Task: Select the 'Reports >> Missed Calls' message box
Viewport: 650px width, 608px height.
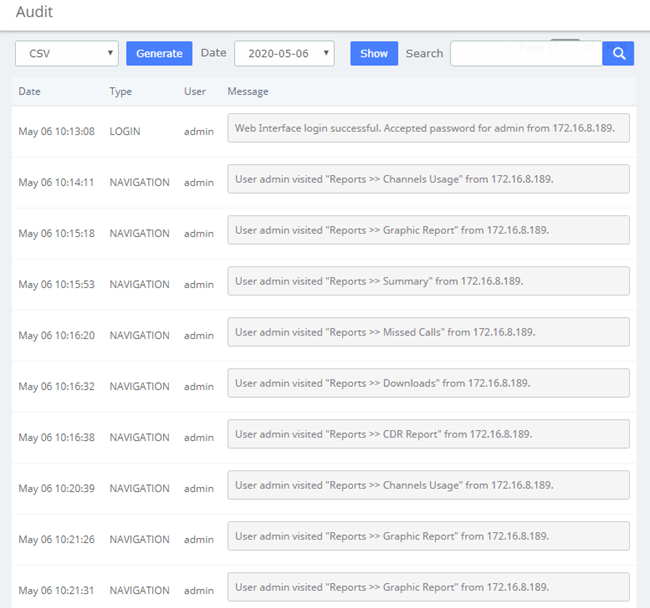Action: pyautogui.click(x=429, y=332)
